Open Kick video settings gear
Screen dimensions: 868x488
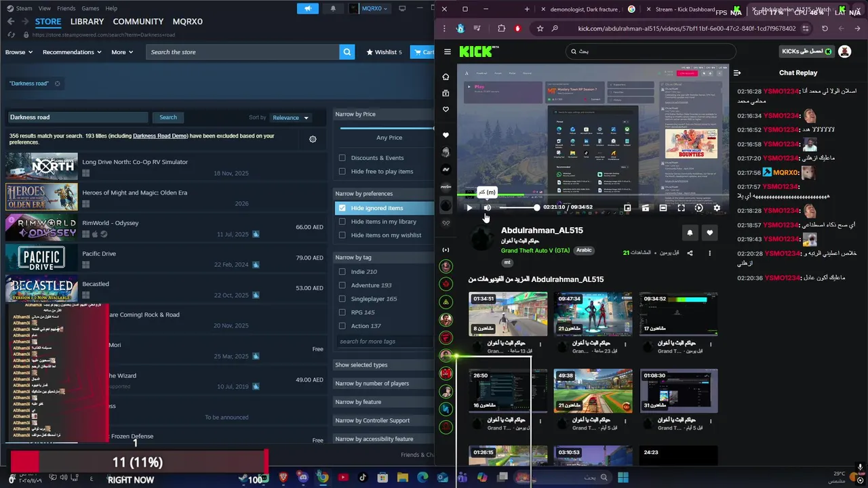click(717, 207)
